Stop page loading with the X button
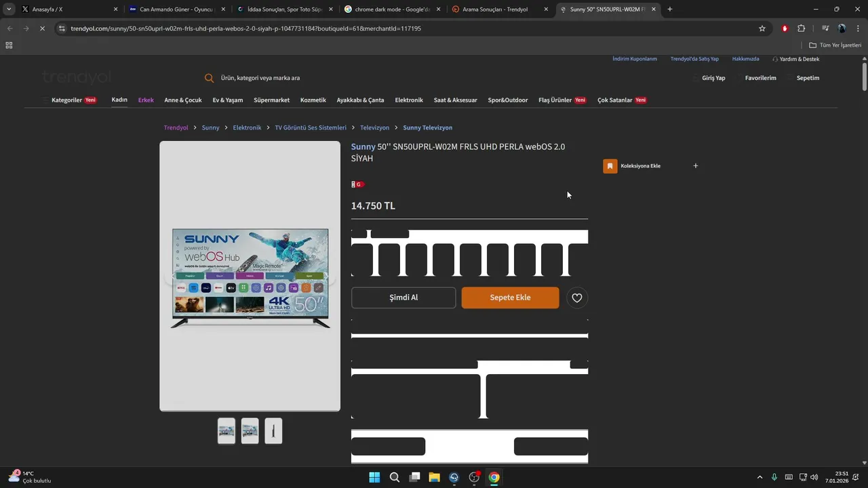The image size is (868, 488). (x=42, y=28)
